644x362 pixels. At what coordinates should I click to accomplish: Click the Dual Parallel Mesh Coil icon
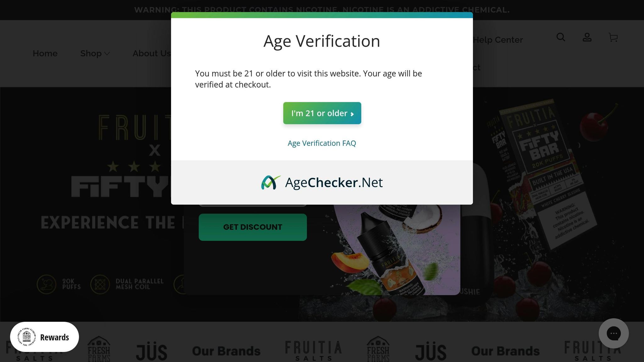click(100, 284)
